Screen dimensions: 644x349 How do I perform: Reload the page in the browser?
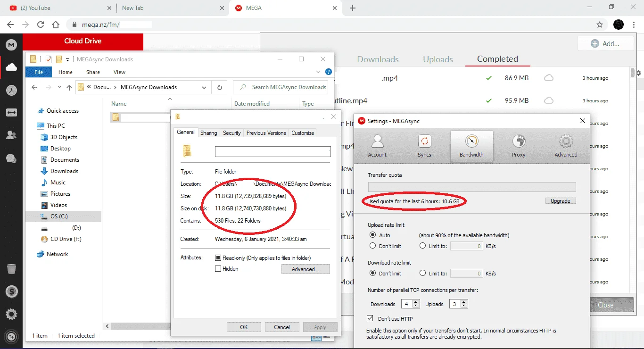(41, 25)
